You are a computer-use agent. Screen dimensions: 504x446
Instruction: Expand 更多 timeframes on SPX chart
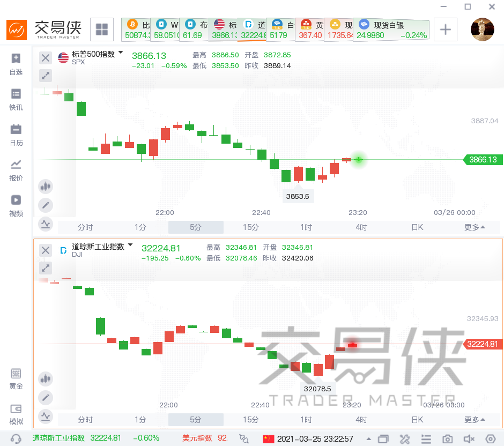[x=475, y=227]
